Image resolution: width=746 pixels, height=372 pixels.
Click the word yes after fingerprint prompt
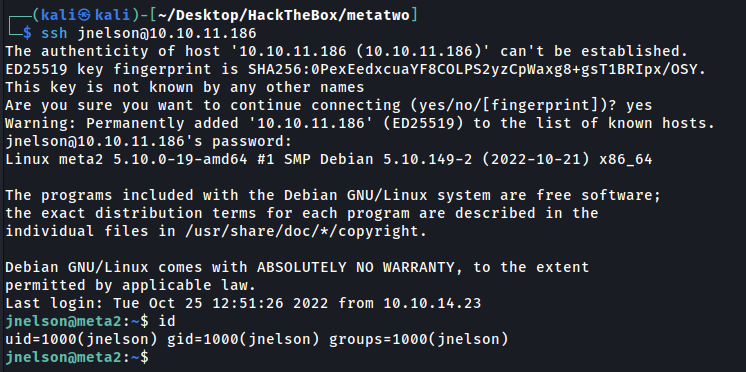638,106
